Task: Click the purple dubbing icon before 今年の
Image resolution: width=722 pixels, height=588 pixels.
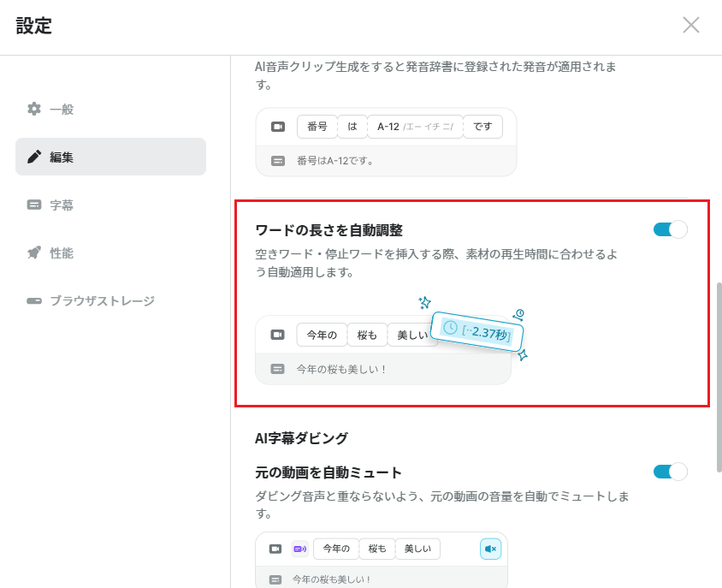Action: click(299, 549)
